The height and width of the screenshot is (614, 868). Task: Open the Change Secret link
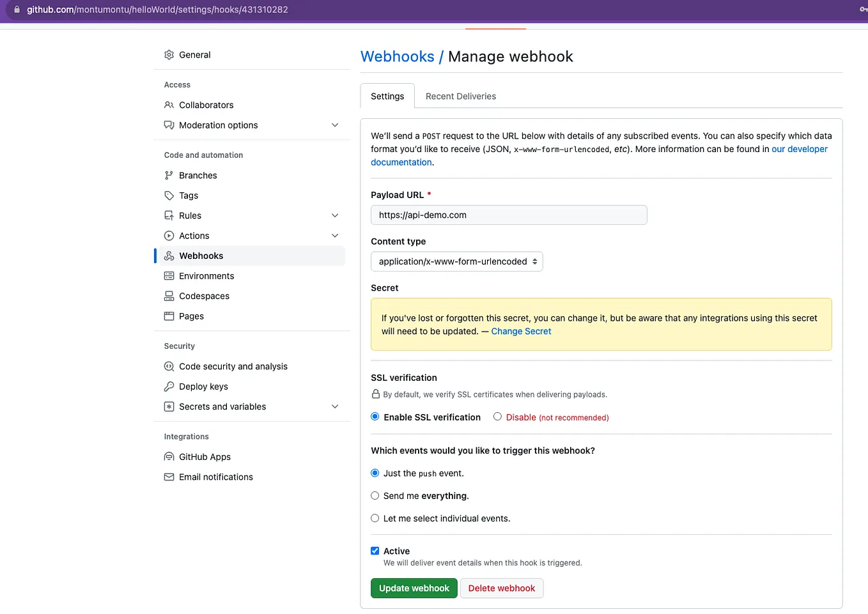pyautogui.click(x=521, y=331)
